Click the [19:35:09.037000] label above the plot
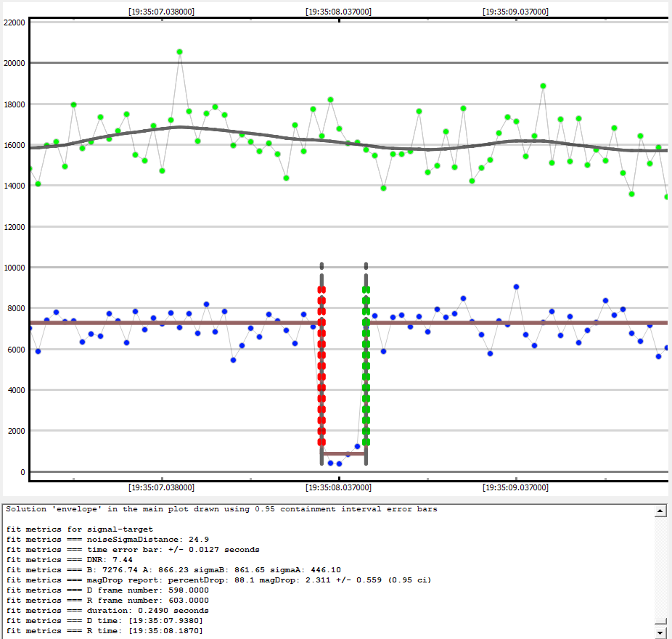The image size is (672, 639). pos(515,12)
